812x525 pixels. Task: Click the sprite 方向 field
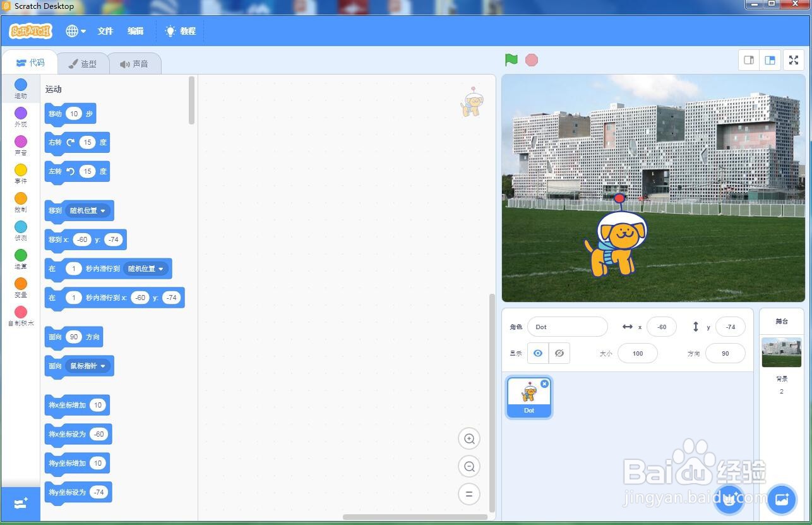pos(725,353)
